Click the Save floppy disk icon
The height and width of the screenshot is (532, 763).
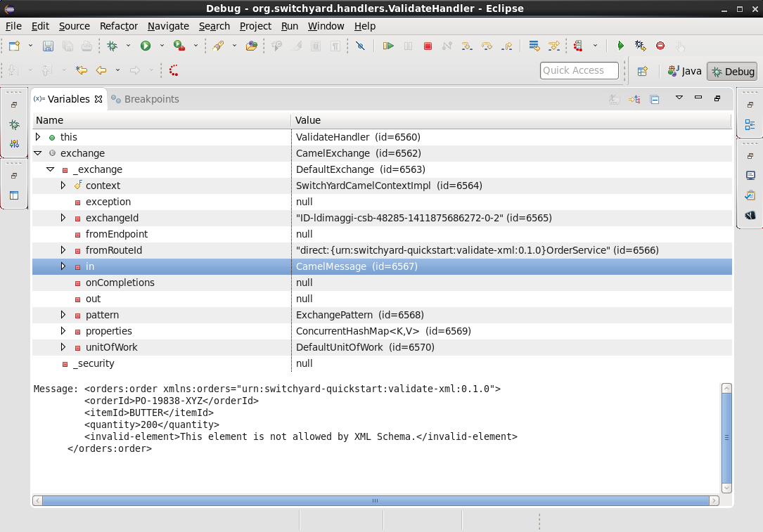(x=48, y=46)
